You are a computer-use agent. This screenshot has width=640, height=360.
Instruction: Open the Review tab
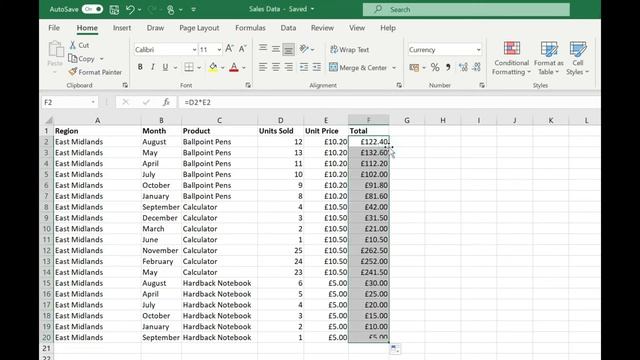[322, 28]
